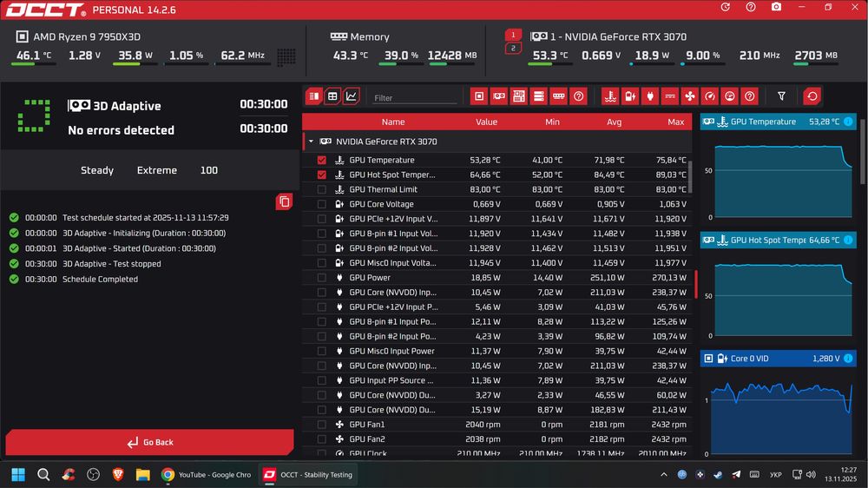Switch to YouTube Google Chrome window
This screenshot has width=868, height=488.
(x=206, y=475)
